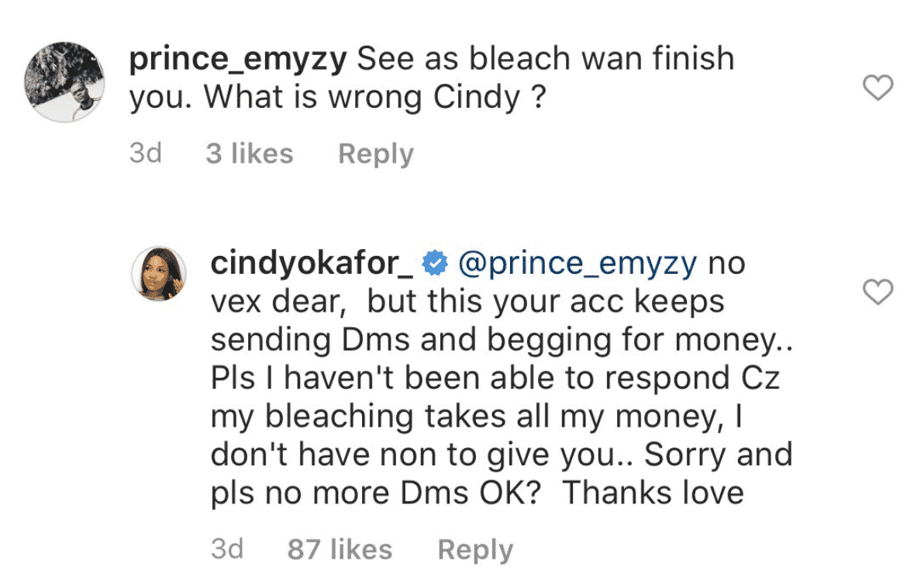The width and height of the screenshot is (924, 588).
Task: View the 3 likes on the first comment
Action: pyautogui.click(x=249, y=154)
